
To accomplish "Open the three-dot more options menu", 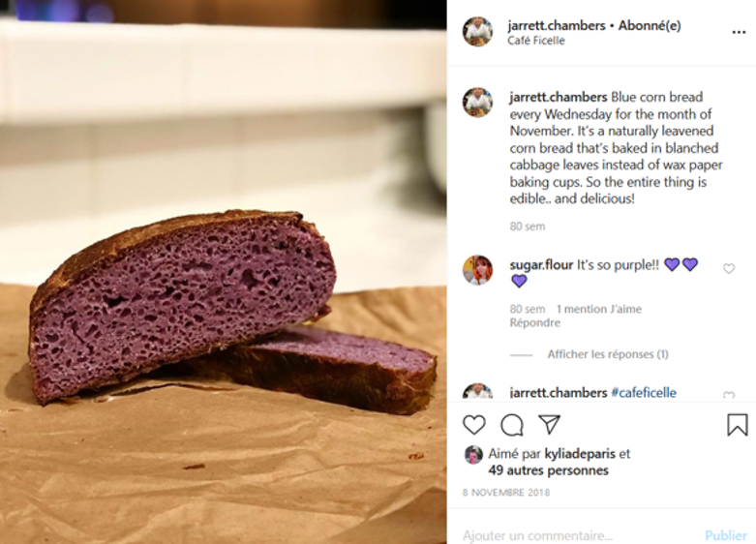I will click(739, 32).
